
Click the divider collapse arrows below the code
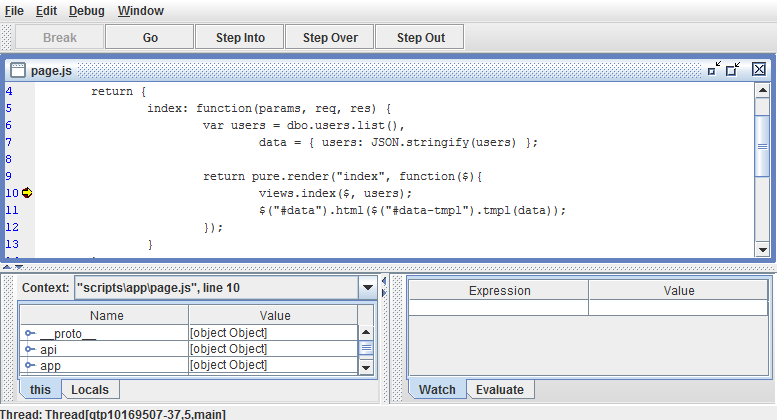coord(7,267)
